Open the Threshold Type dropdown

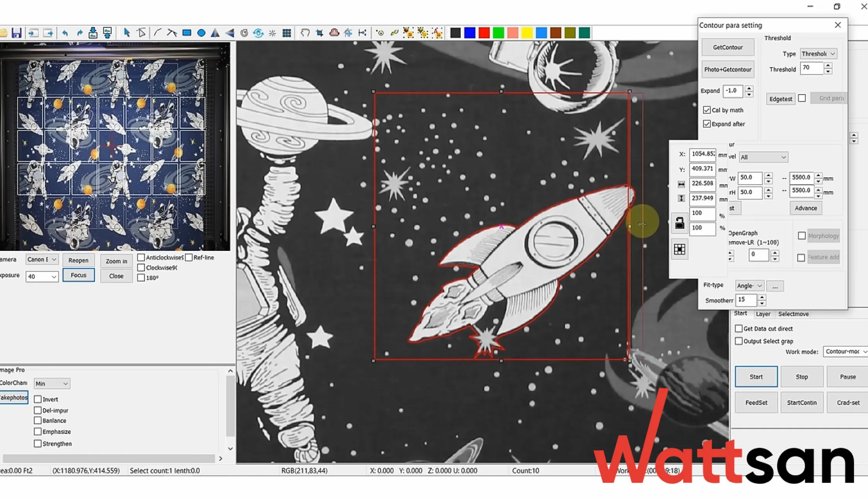(x=819, y=54)
